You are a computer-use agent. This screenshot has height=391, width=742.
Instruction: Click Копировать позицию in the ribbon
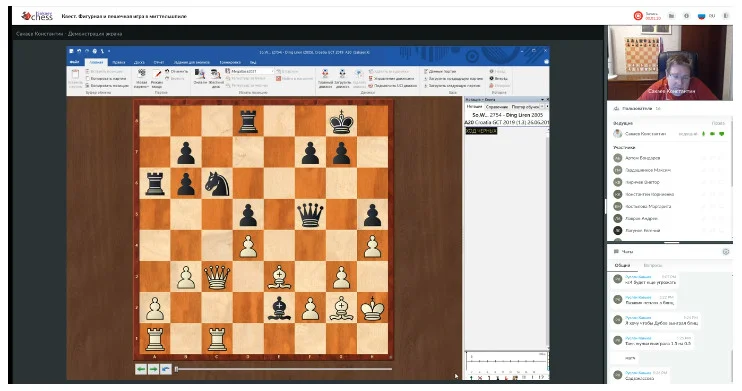pyautogui.click(x=107, y=86)
